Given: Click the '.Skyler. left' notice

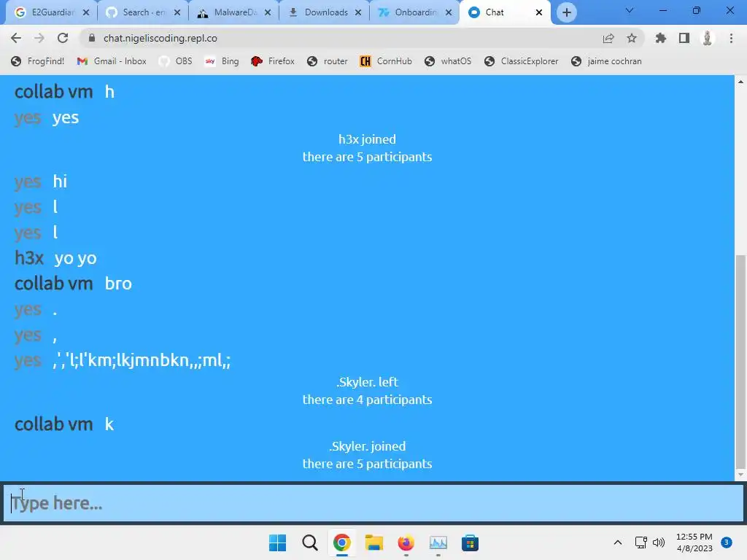Looking at the screenshot, I should click(368, 382).
